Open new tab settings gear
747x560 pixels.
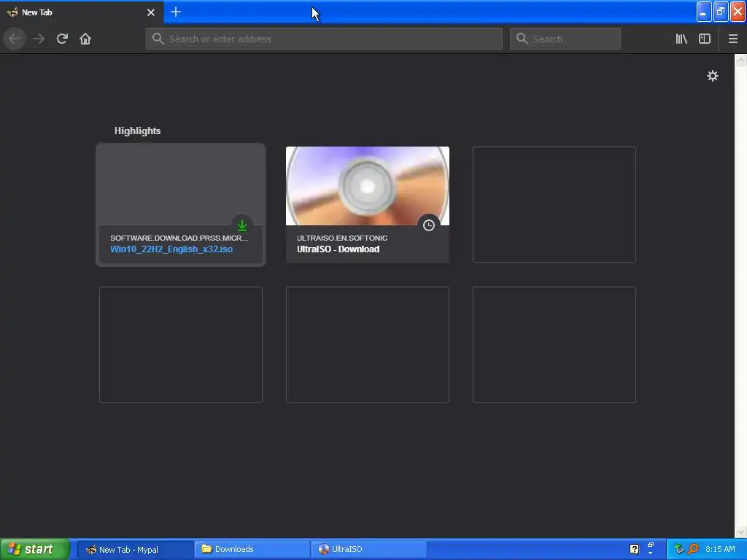tap(712, 76)
